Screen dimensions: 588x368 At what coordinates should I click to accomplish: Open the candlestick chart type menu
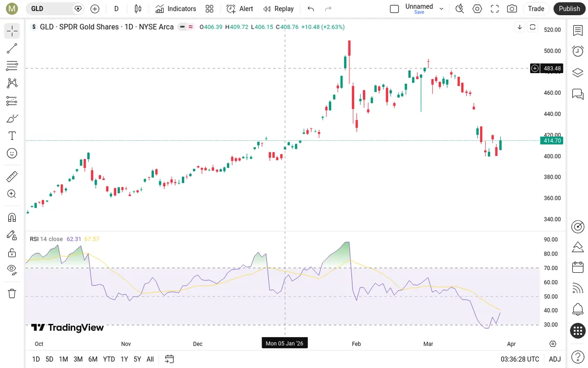pyautogui.click(x=138, y=8)
